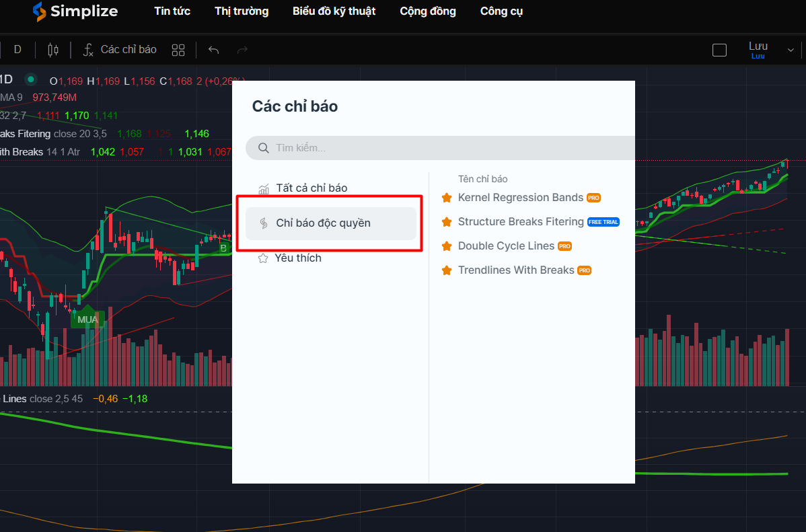The width and height of the screenshot is (806, 532).
Task: Toggle favorite star for Trendlines With Breaks
Action: tap(446, 270)
